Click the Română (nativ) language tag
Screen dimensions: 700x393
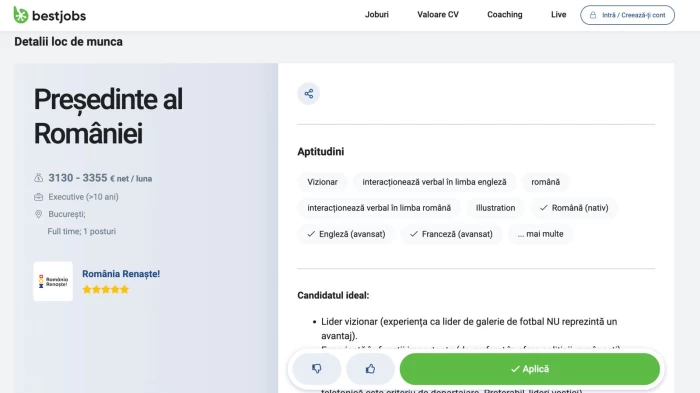tap(574, 208)
